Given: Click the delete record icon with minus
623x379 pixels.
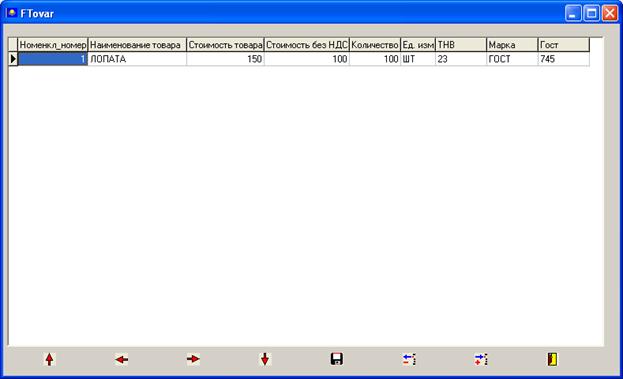Looking at the screenshot, I should coord(409,360).
